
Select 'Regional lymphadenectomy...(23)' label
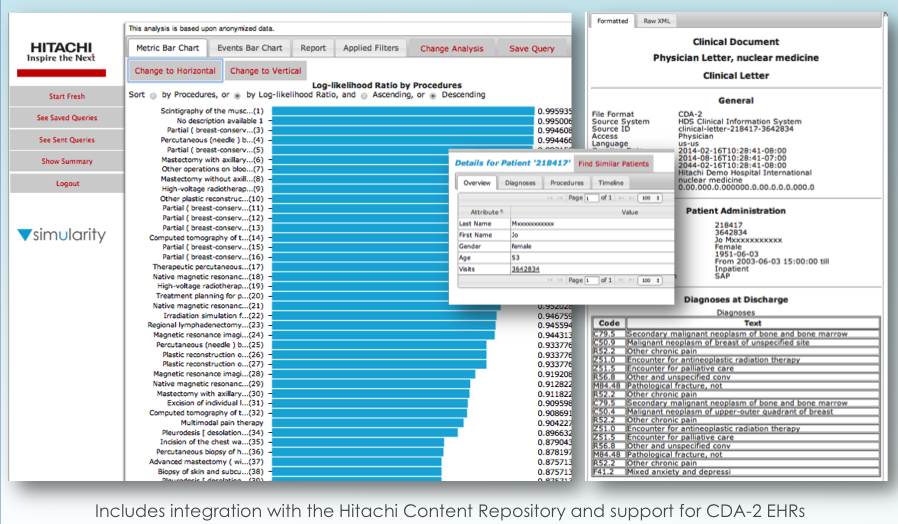(206, 325)
